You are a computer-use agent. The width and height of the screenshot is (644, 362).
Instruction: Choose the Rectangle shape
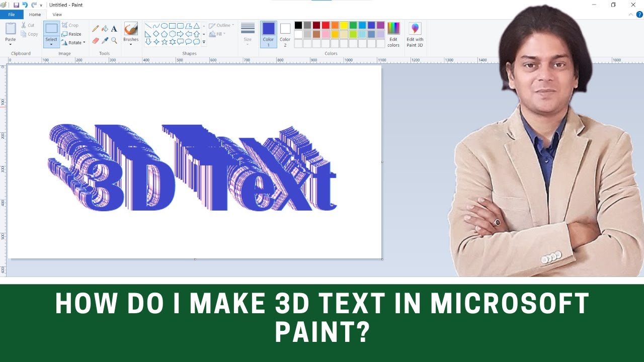[x=172, y=26]
